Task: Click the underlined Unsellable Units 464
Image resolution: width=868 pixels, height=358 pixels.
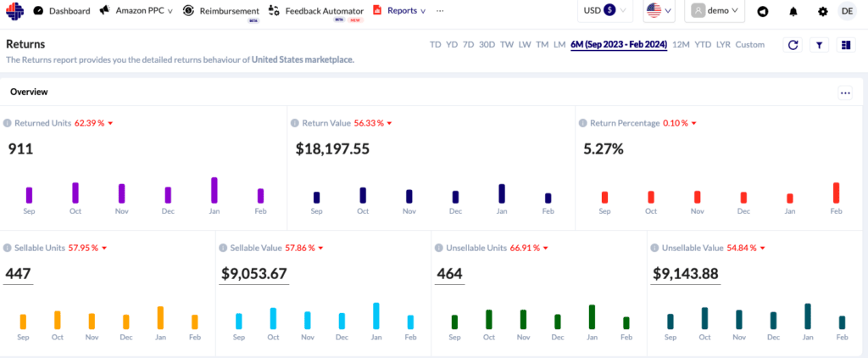Action: pyautogui.click(x=449, y=274)
